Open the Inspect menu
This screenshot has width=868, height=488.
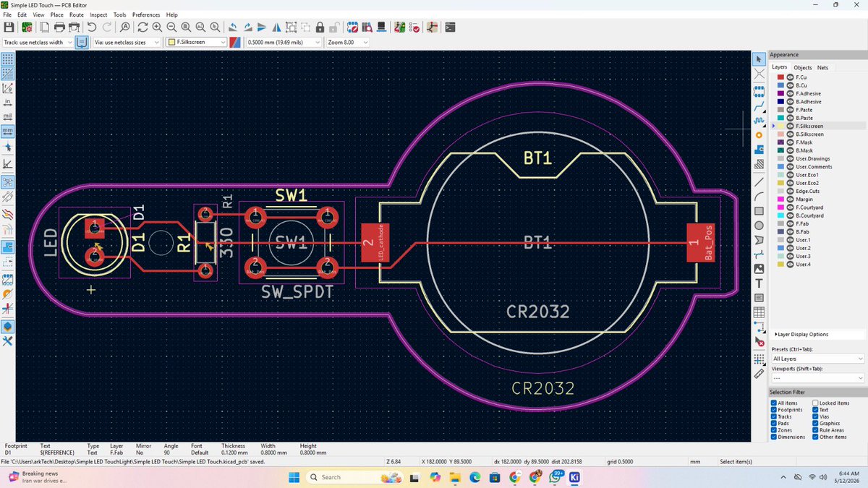tap(99, 14)
